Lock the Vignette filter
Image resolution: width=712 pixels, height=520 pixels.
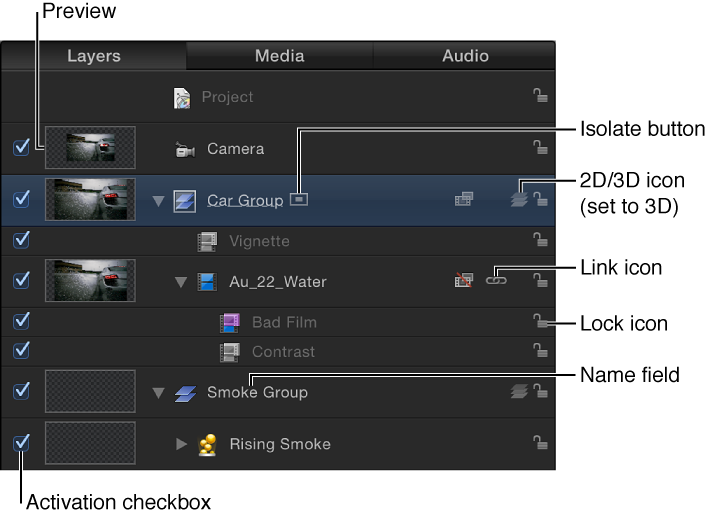point(540,239)
